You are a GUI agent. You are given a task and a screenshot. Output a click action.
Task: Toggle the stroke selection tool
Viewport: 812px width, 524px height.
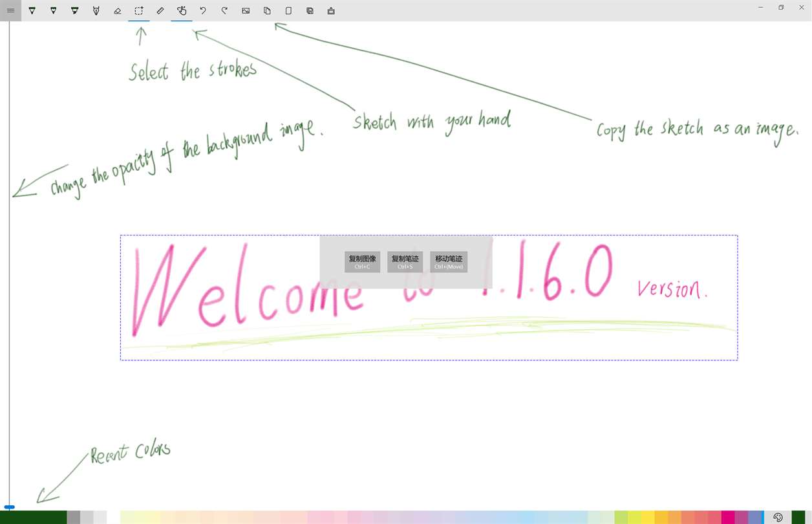(x=138, y=10)
